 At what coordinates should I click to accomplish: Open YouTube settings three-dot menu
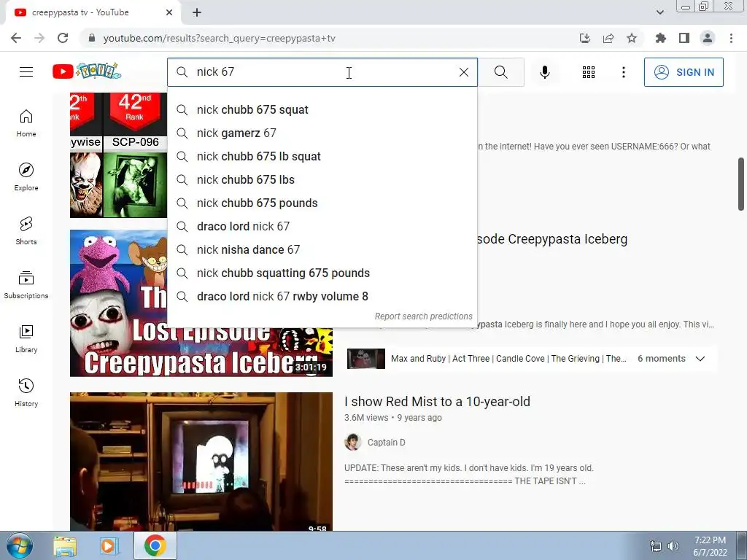(623, 72)
